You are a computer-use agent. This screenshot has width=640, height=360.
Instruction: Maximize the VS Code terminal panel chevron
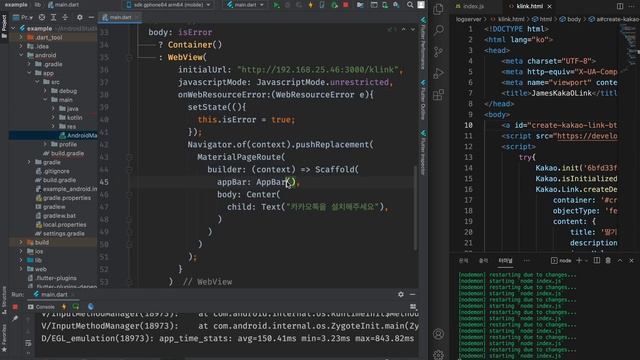[620, 260]
